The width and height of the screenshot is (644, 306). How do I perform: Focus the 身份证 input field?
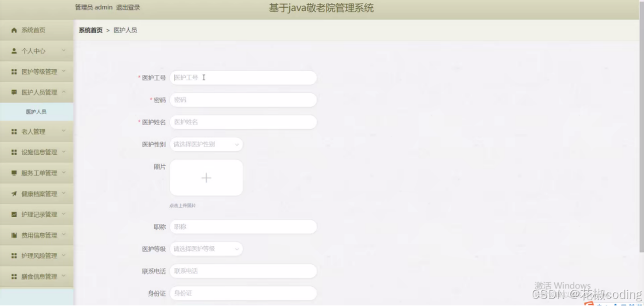coord(243,293)
